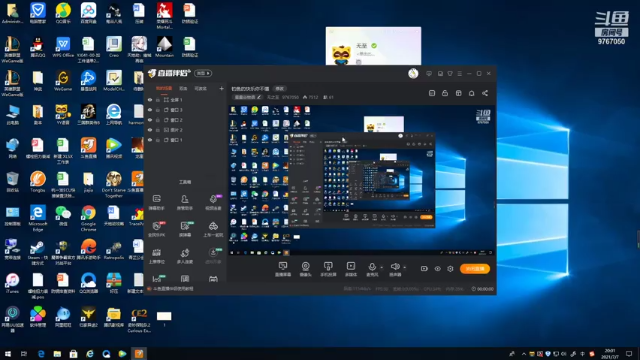Add a multimedia source
Viewport: 640px width, 360px height.
[x=351, y=269]
